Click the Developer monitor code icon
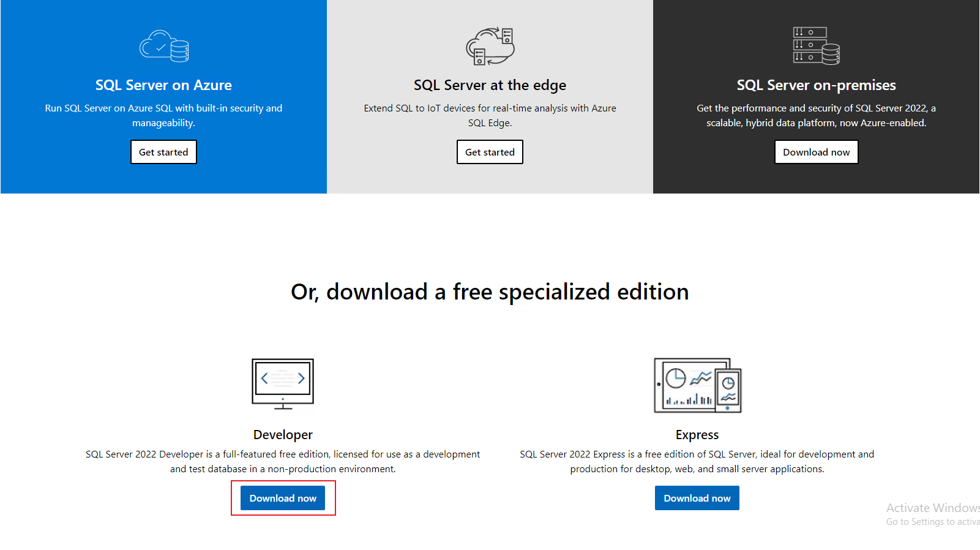This screenshot has height=550, width=980. (283, 384)
